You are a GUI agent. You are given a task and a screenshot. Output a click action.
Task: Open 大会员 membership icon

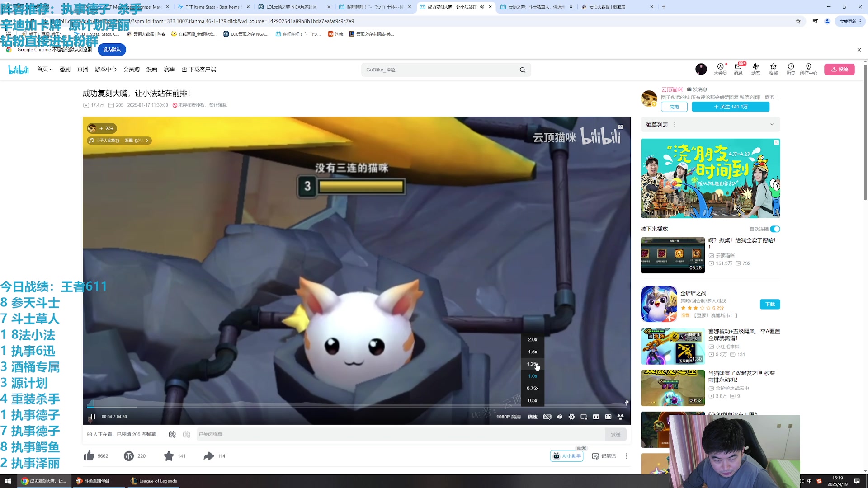click(720, 69)
